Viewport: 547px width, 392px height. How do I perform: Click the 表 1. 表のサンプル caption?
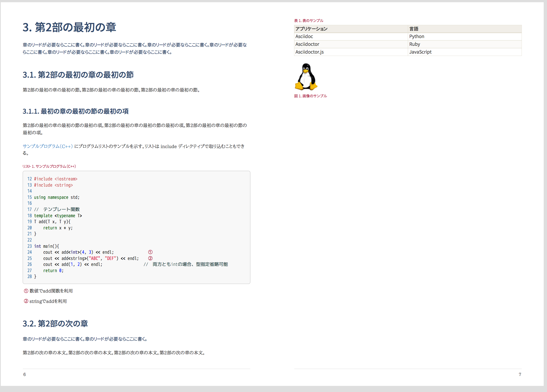309,20
